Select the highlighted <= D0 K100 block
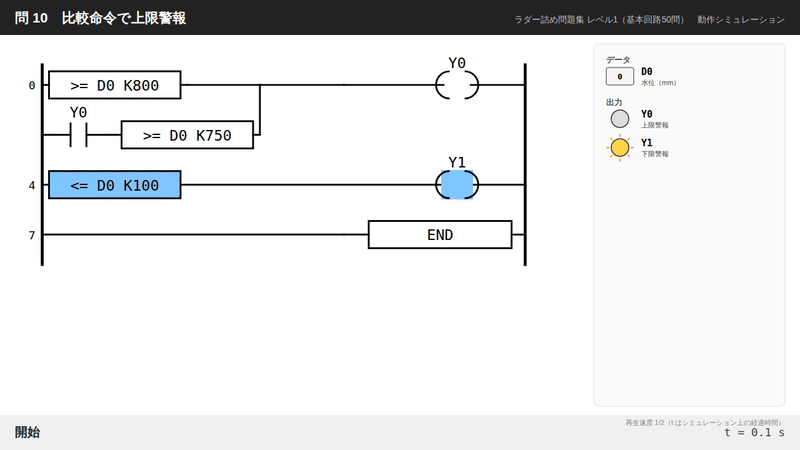The image size is (800, 450). pyautogui.click(x=115, y=185)
